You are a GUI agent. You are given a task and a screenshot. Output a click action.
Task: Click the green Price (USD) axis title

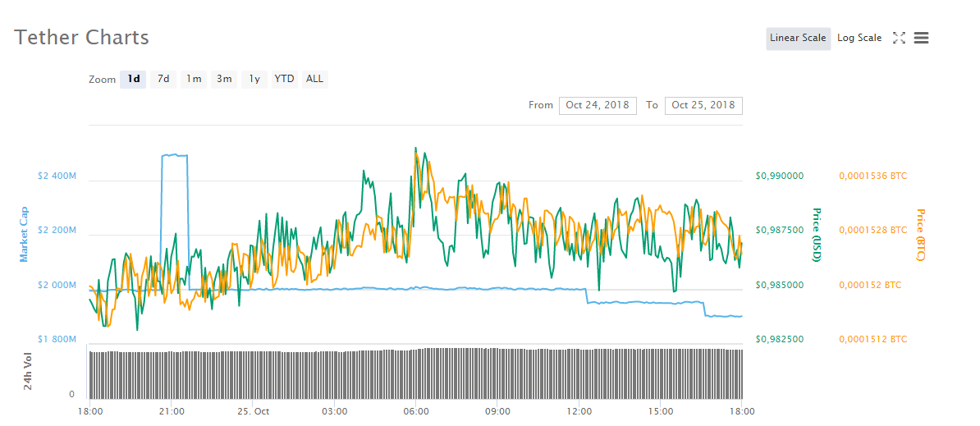tap(817, 235)
